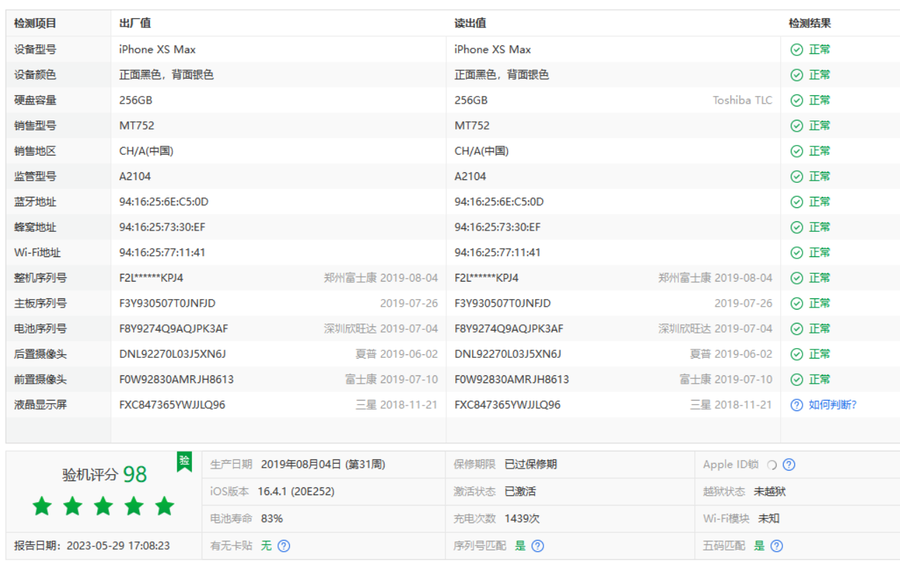Click battery life value 83%
The image size is (900, 575).
pyautogui.click(x=272, y=519)
